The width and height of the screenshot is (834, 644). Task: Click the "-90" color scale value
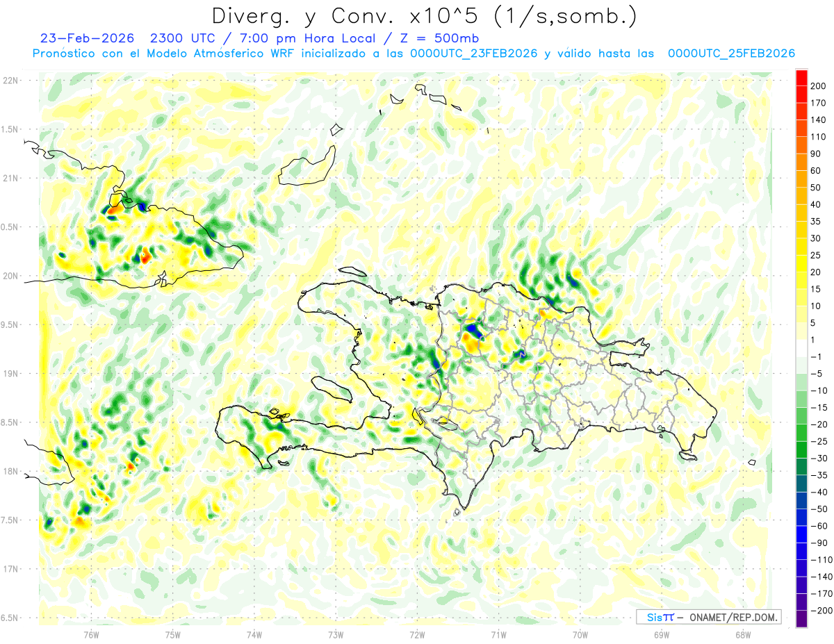[818, 543]
